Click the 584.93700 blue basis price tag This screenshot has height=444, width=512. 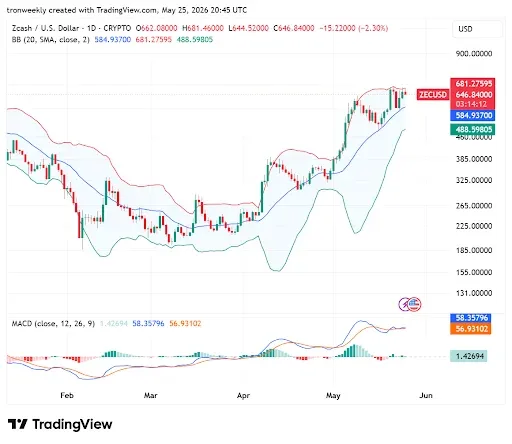[x=473, y=115]
